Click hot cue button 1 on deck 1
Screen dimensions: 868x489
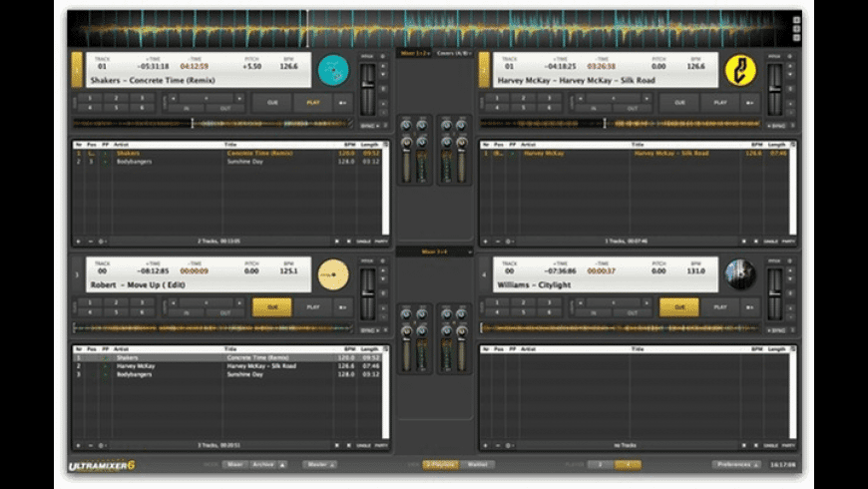point(89,98)
